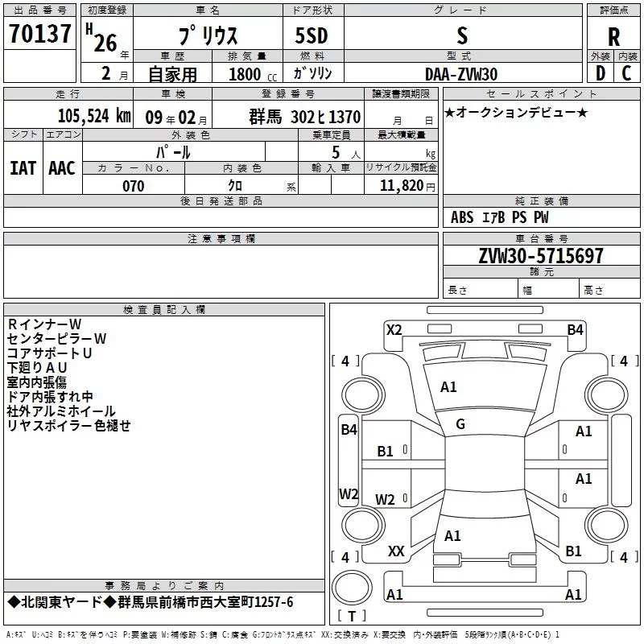Click the A1 mark on the hood
Viewport: 644px width, 644px height.
(x=448, y=387)
